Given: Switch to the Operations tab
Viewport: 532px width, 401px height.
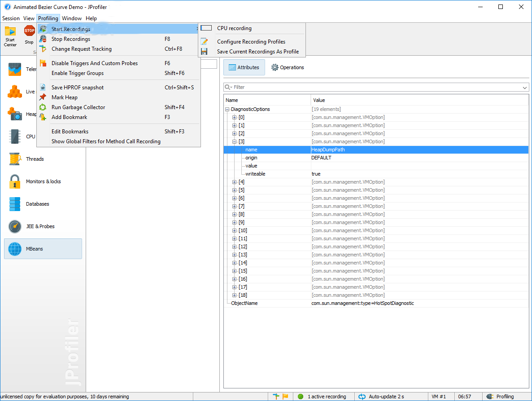Looking at the screenshot, I should 288,67.
